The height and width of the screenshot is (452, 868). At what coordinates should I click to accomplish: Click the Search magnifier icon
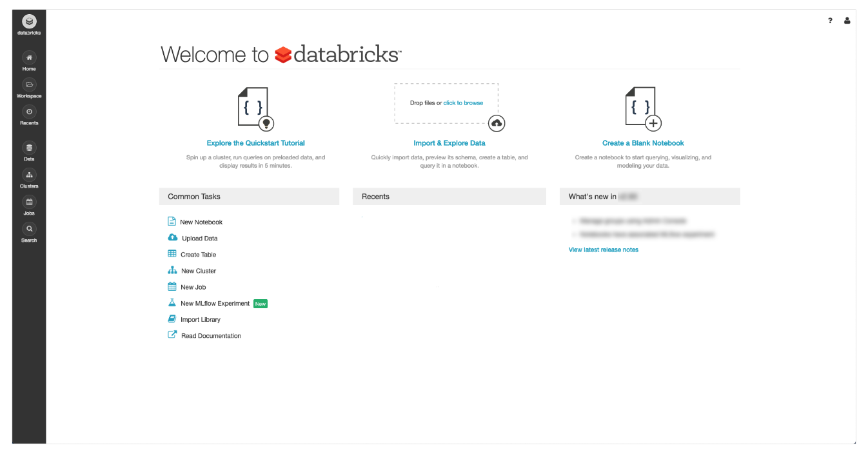click(x=29, y=229)
